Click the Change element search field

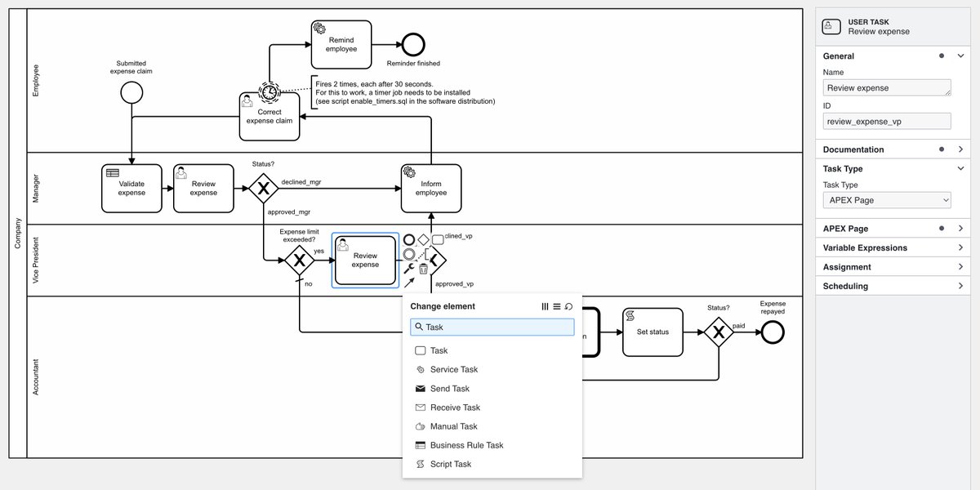(x=492, y=327)
